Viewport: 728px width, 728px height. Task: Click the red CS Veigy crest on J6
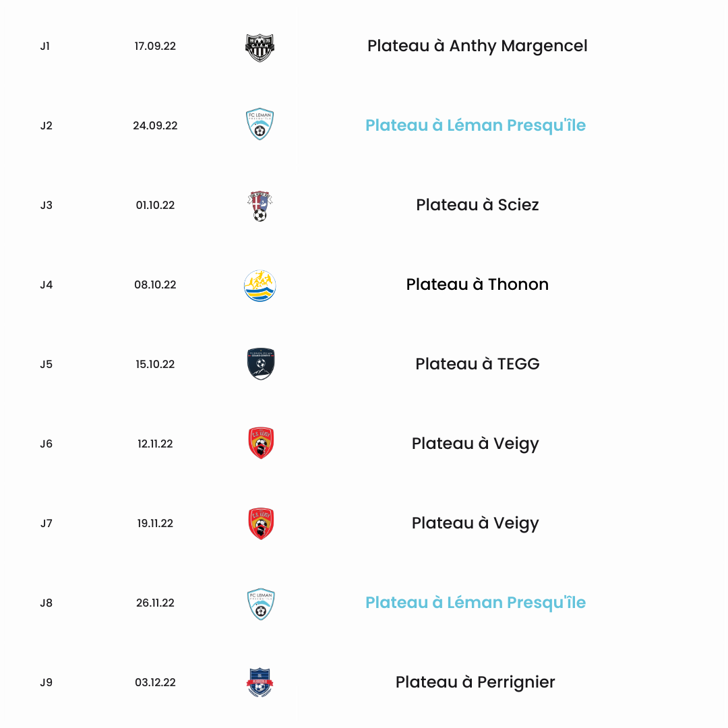tap(261, 443)
